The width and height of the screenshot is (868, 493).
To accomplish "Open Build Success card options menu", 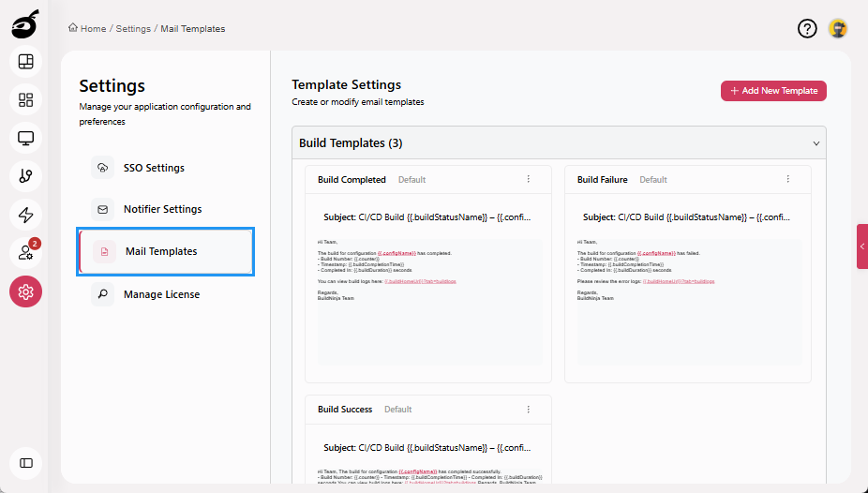I will tap(528, 410).
